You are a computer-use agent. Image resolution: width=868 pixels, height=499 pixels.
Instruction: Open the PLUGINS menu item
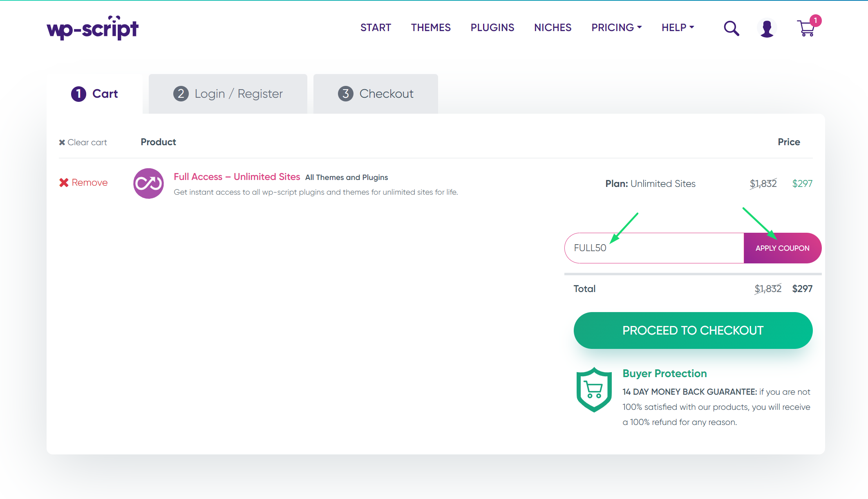pyautogui.click(x=492, y=27)
